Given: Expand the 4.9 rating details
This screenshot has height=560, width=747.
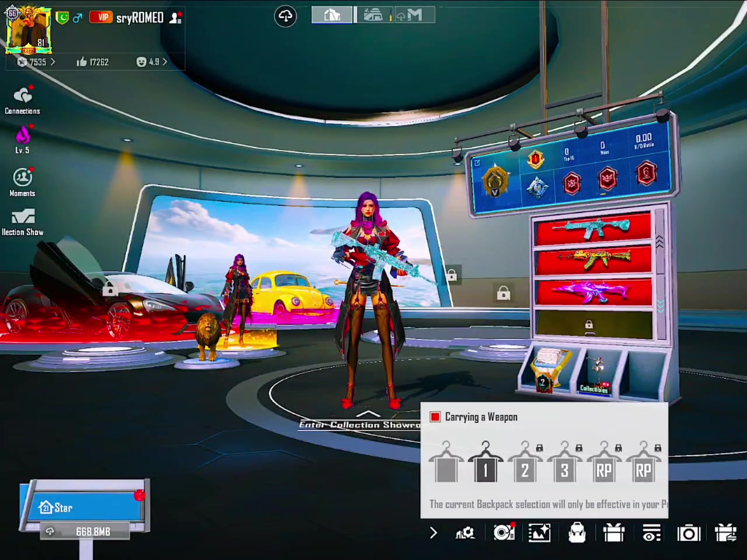Looking at the screenshot, I should [x=152, y=62].
